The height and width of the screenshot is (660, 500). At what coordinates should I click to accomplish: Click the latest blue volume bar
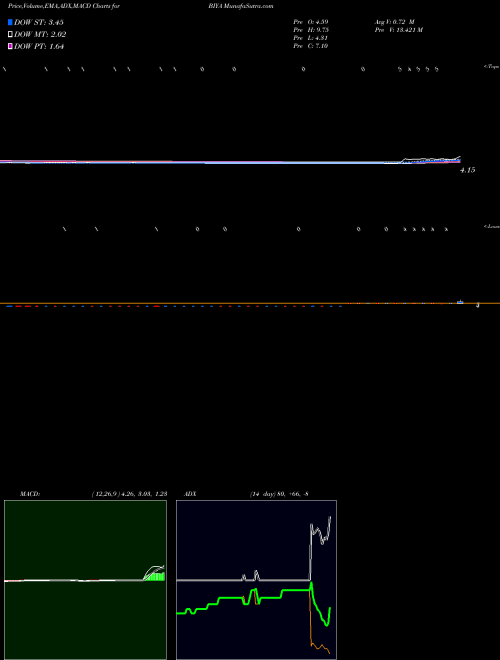(x=460, y=302)
